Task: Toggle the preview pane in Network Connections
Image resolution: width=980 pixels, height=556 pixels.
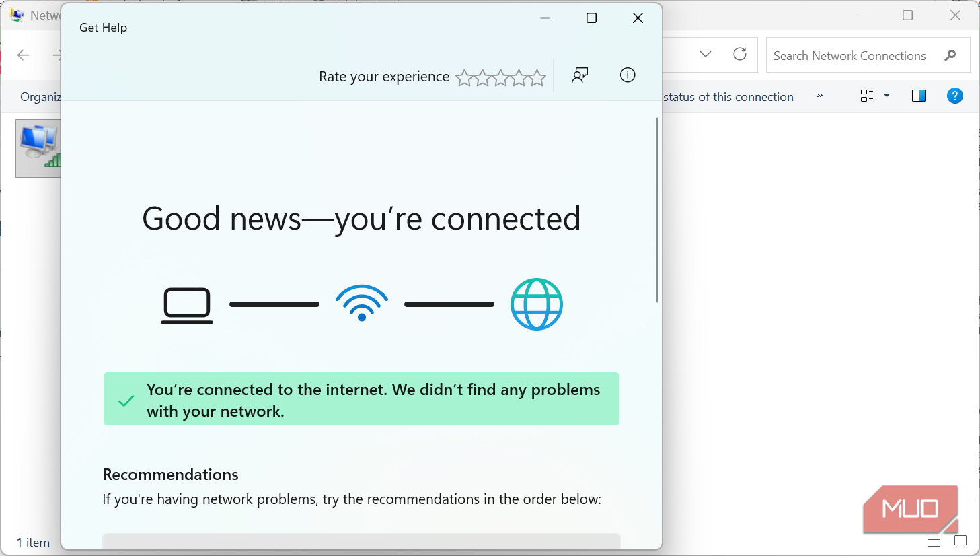Action: tap(919, 96)
